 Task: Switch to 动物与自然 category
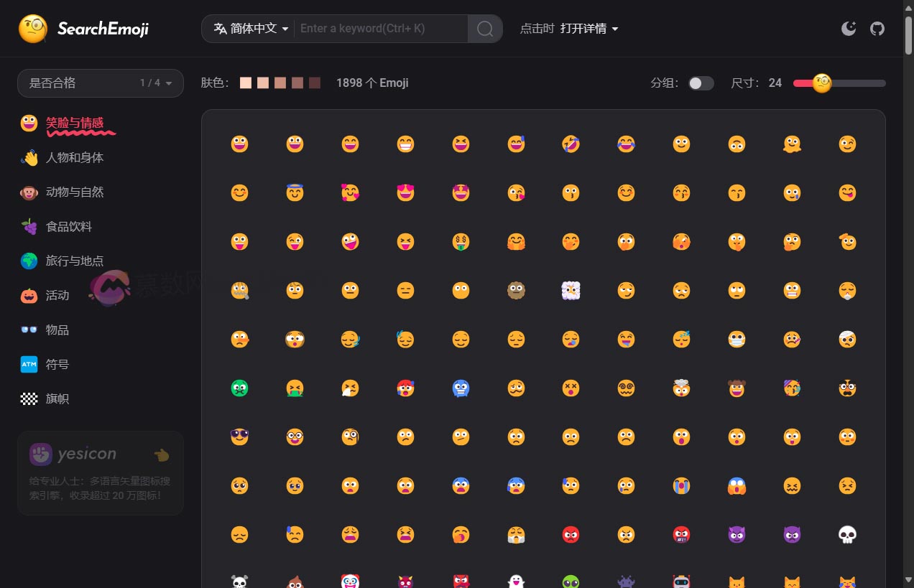[x=74, y=192]
